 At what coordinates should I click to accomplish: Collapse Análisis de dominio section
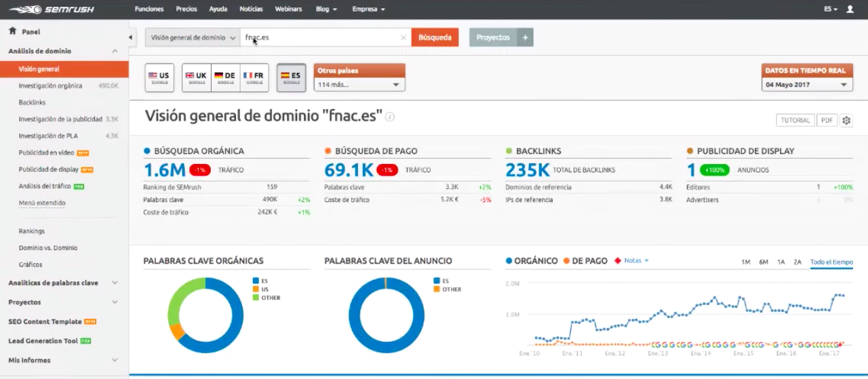(x=115, y=51)
